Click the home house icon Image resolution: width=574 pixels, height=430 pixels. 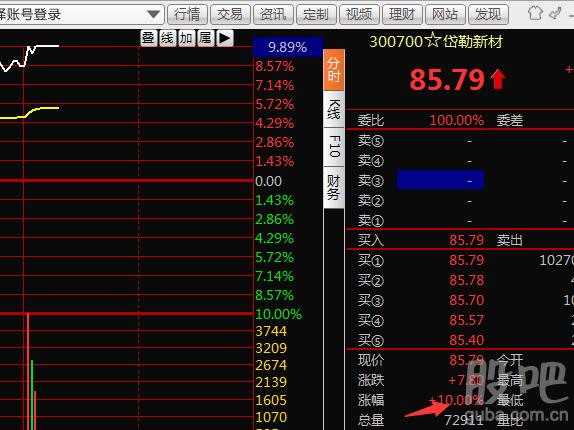pyautogui.click(x=535, y=14)
